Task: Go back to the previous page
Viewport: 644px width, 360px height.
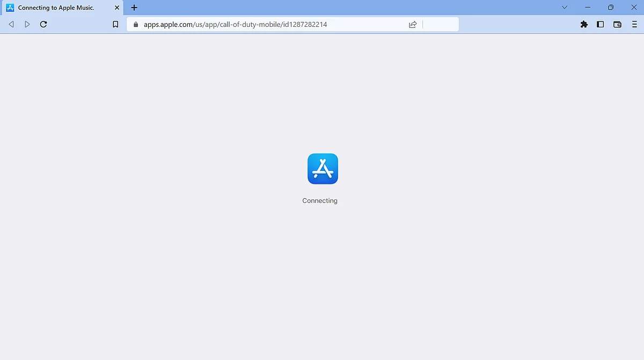Action: 11,24
